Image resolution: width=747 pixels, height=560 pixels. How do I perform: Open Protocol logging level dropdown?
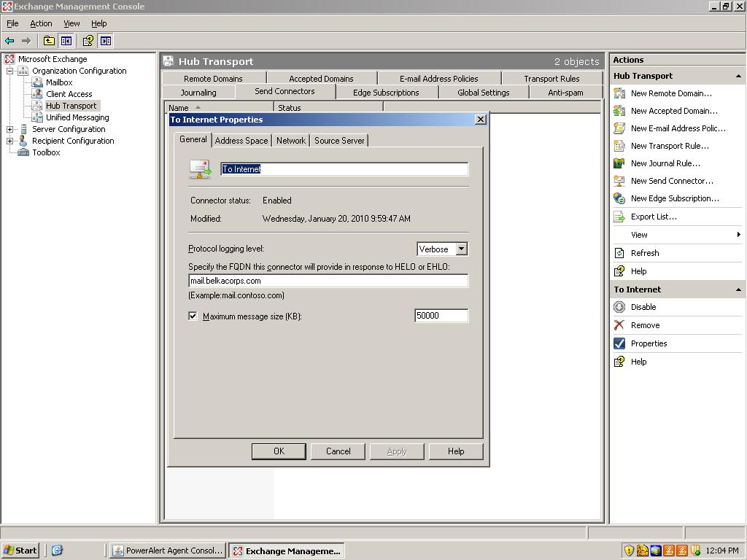click(x=461, y=249)
